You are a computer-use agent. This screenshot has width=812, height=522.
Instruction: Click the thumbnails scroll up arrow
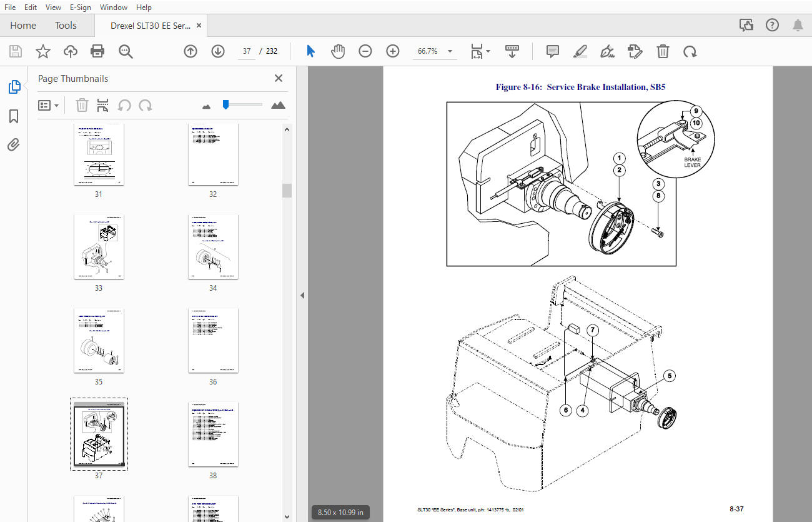(287, 130)
